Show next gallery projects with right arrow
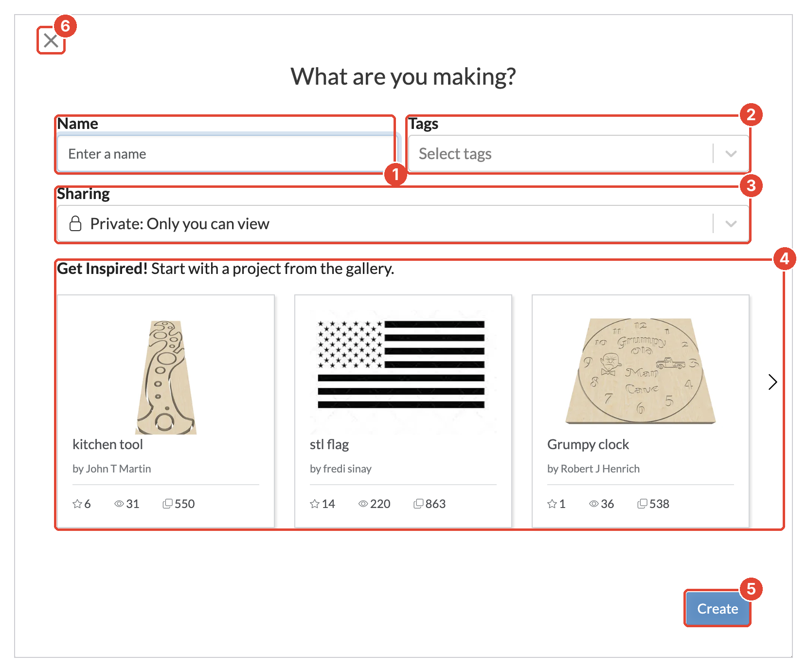The image size is (807, 672). pyautogui.click(x=772, y=382)
